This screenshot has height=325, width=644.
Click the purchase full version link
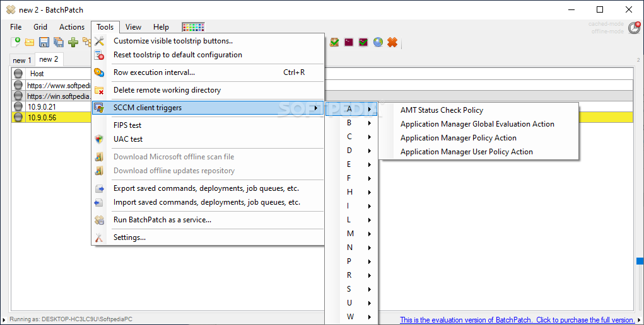(517, 320)
